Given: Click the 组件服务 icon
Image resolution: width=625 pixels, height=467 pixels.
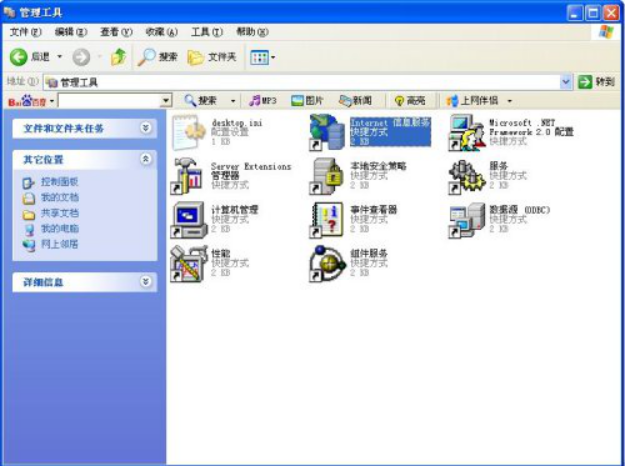Looking at the screenshot, I should 327,263.
